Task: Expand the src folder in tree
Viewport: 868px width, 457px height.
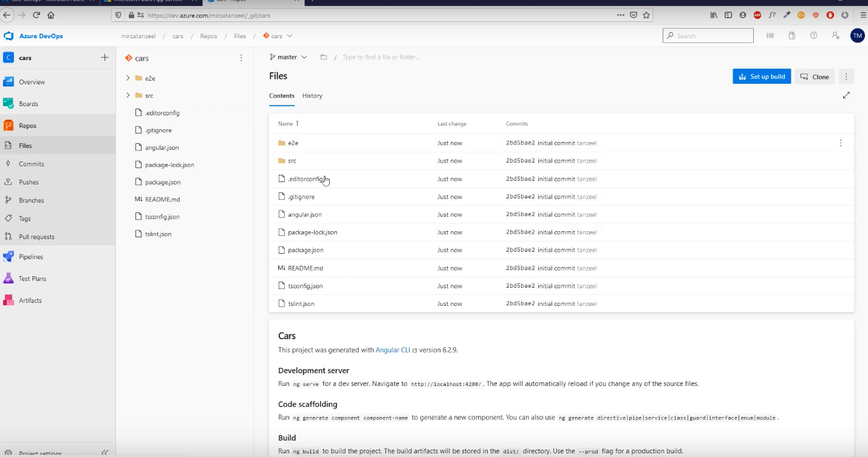Action: point(128,95)
